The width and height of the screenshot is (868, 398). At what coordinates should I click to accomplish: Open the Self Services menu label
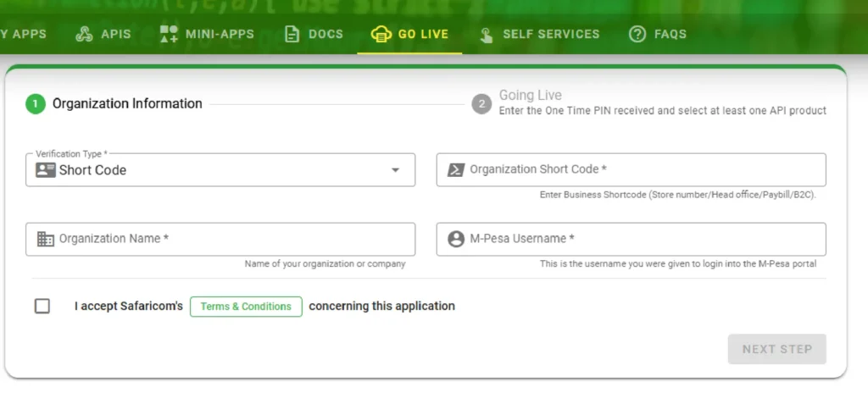(x=551, y=35)
